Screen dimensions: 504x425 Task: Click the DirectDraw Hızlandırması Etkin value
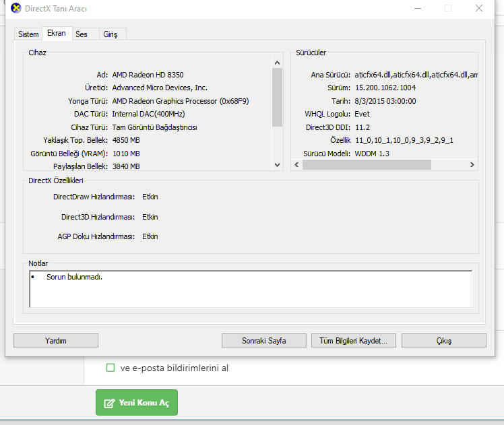pos(150,197)
